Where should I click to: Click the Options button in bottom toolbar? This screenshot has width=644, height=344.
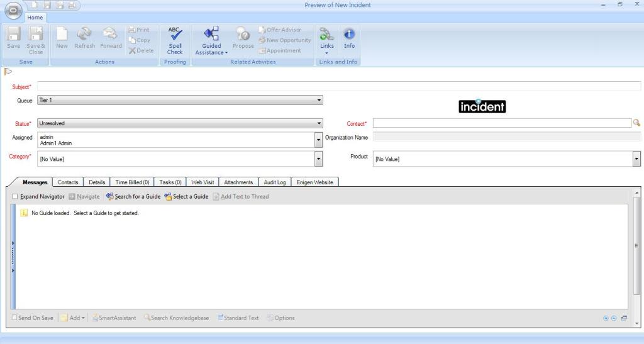[280, 318]
